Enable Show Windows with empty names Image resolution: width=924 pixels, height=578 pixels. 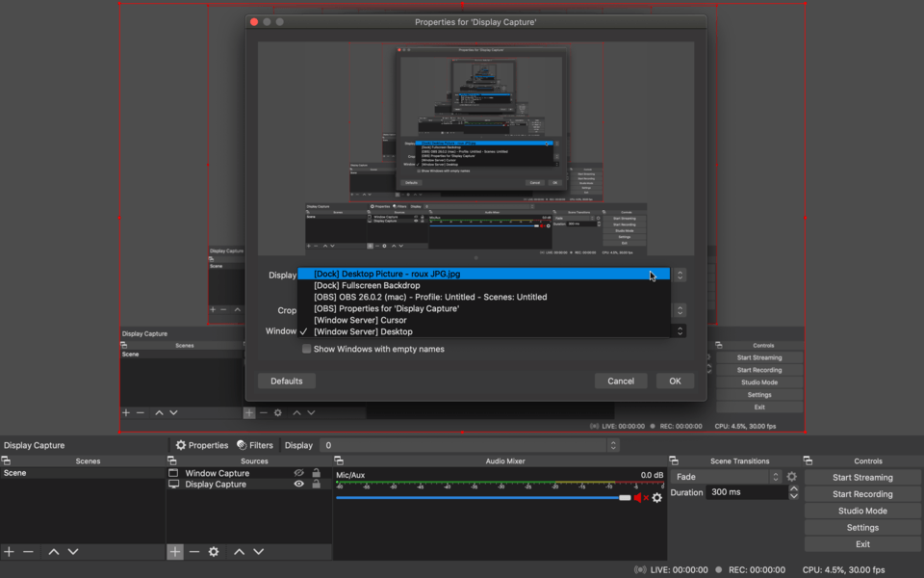[x=307, y=349]
